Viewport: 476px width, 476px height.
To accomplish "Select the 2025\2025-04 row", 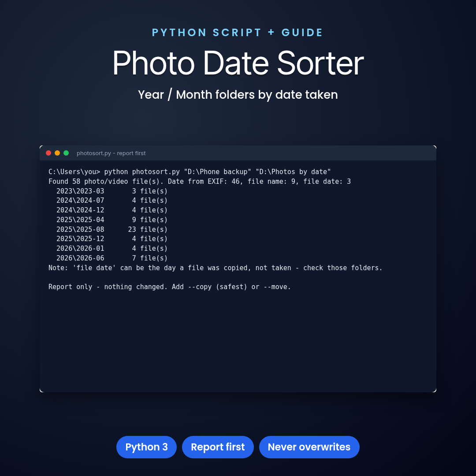I will pos(112,220).
